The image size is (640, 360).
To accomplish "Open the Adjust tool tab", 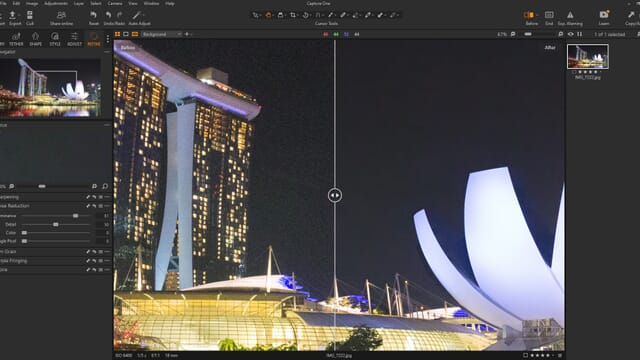I will click(x=74, y=39).
